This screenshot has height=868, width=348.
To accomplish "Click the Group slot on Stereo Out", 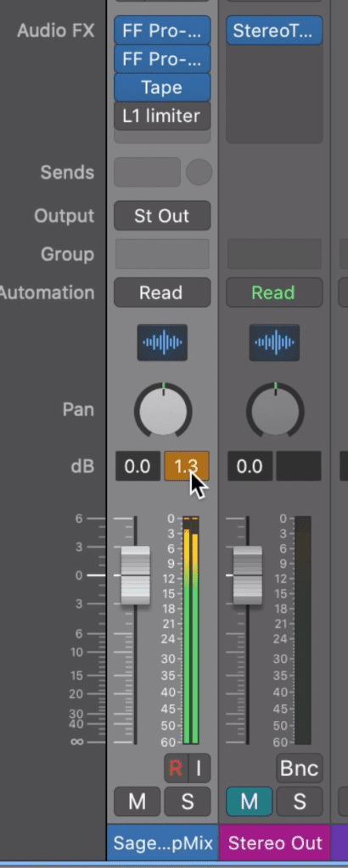I will coord(274,254).
